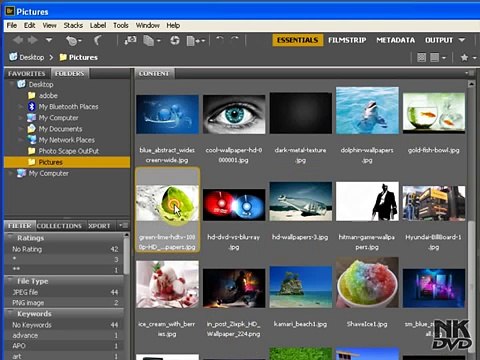This screenshot has height=360, width=480.
Task: Switch to ESSENTIALS workspace
Action: (297, 40)
